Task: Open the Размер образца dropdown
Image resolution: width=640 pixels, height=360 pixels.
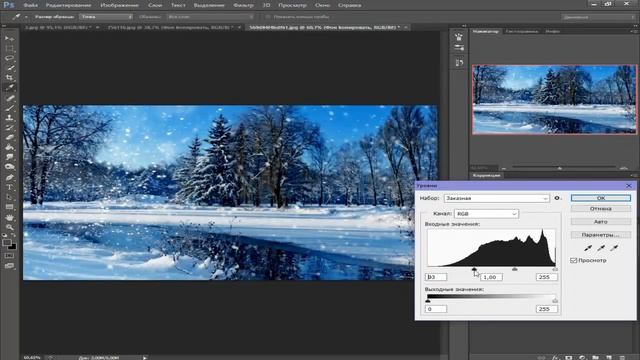Action: coord(106,17)
